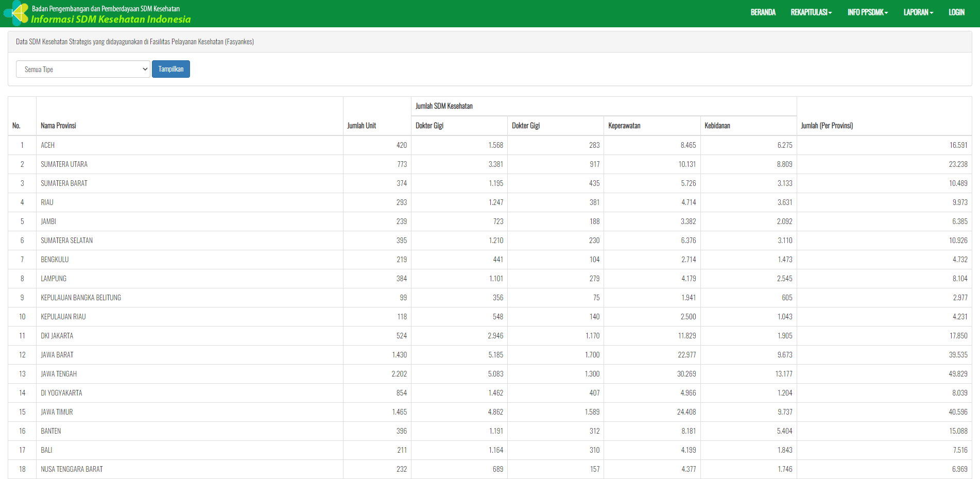Click the Jumlah (Per Provinsi) header

coord(827,126)
